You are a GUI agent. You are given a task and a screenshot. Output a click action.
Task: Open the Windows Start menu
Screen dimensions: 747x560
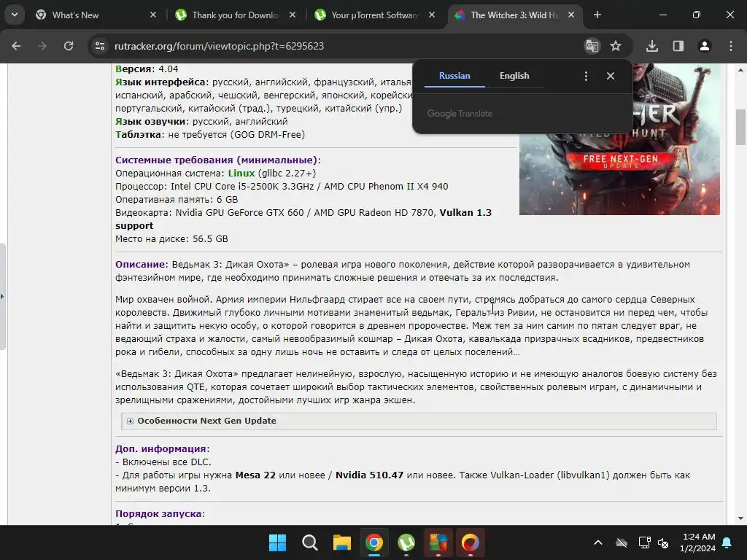[x=277, y=542]
